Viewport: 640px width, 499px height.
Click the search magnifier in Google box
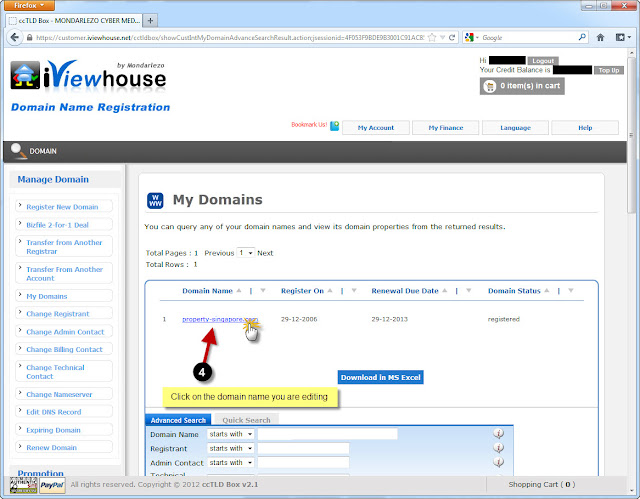[582, 37]
